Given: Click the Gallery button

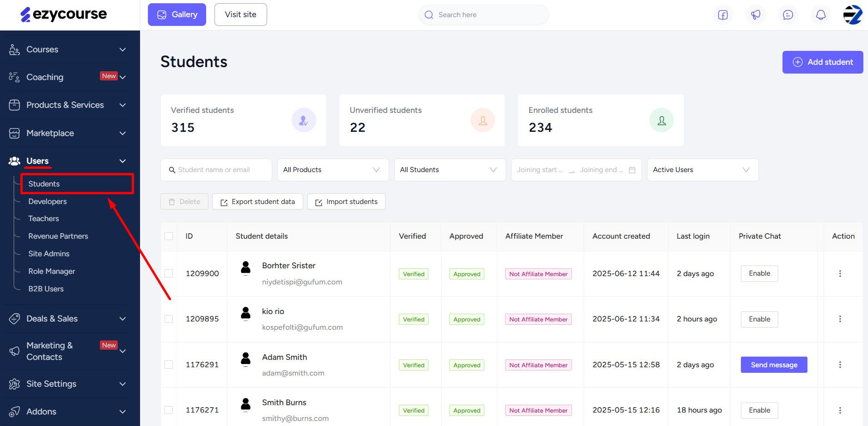Looking at the screenshot, I should coord(177,14).
